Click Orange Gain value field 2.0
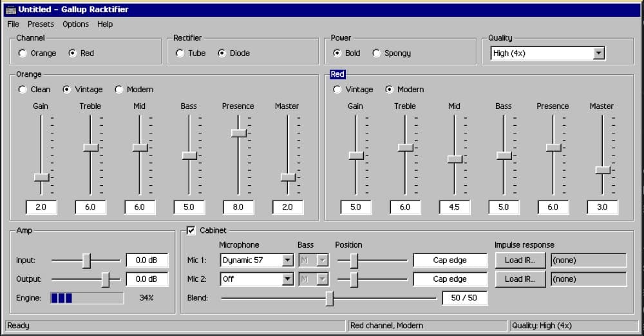The height and width of the screenshot is (336, 644). tap(41, 207)
